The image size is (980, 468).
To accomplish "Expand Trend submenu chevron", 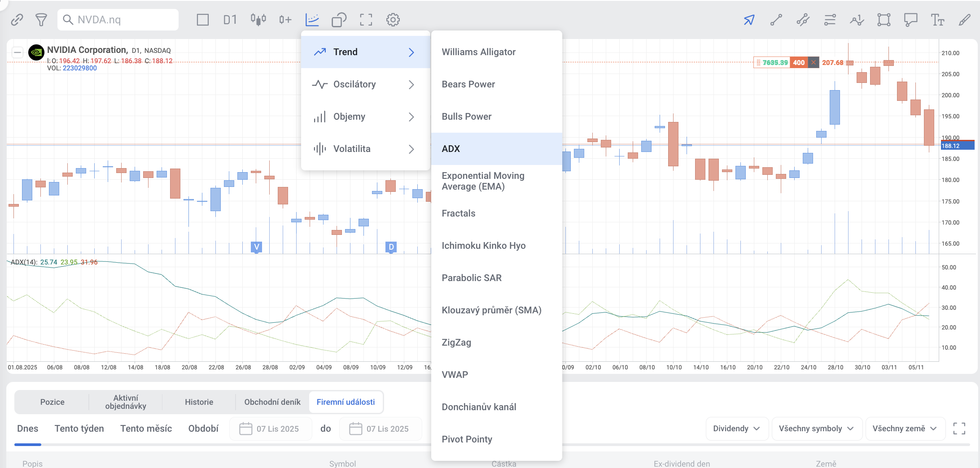I will coord(411,52).
